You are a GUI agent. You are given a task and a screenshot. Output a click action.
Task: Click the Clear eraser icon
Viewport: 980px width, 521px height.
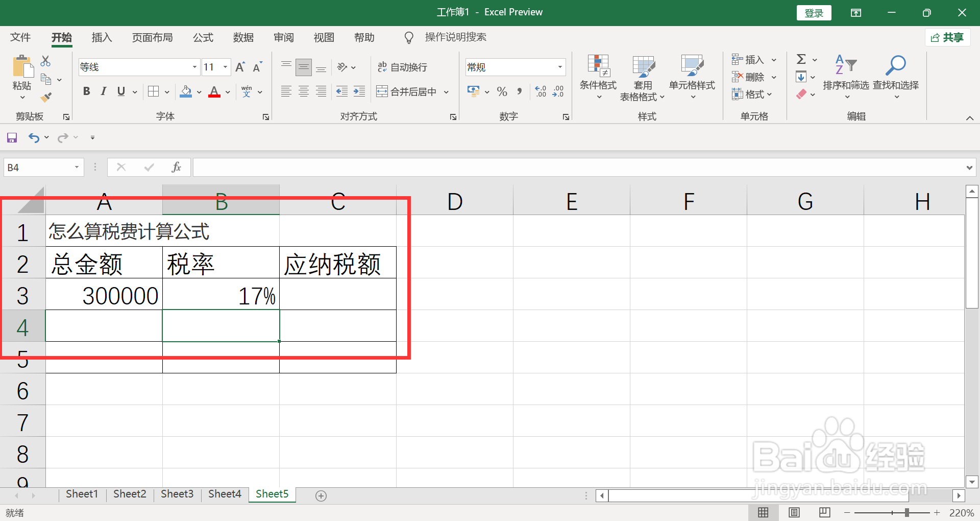tap(801, 94)
